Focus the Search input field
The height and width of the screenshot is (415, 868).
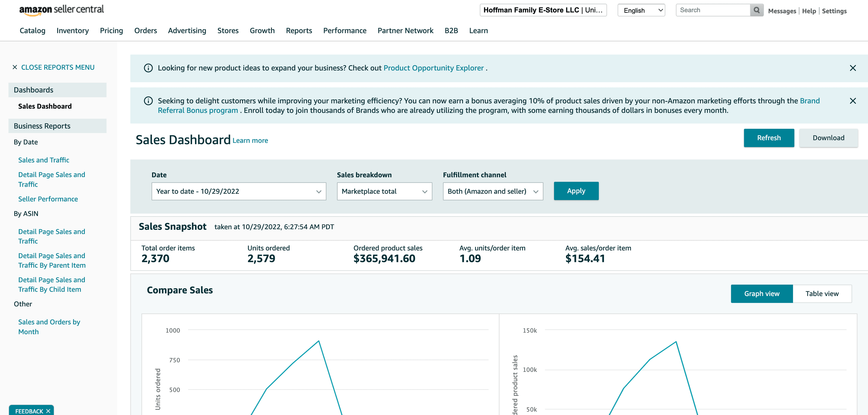713,10
